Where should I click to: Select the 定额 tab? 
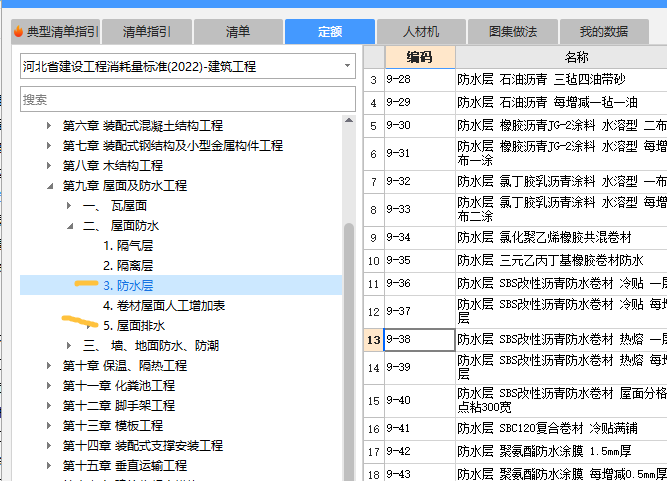click(x=330, y=31)
